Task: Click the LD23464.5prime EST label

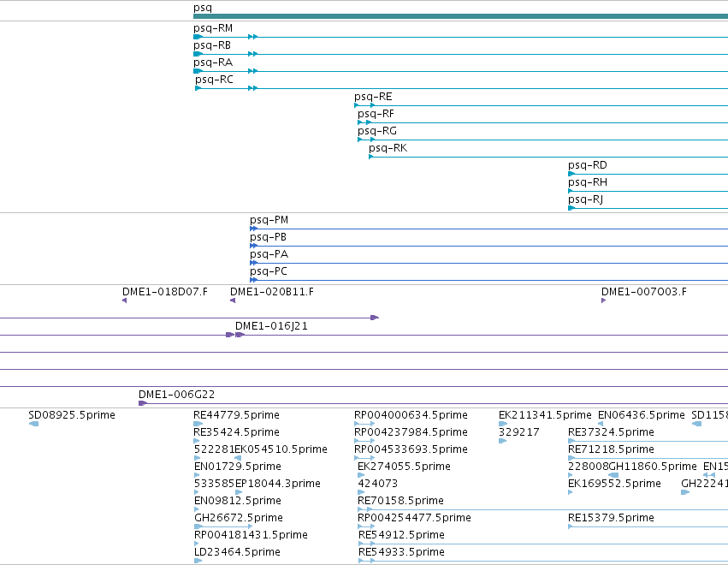Action: click(237, 553)
